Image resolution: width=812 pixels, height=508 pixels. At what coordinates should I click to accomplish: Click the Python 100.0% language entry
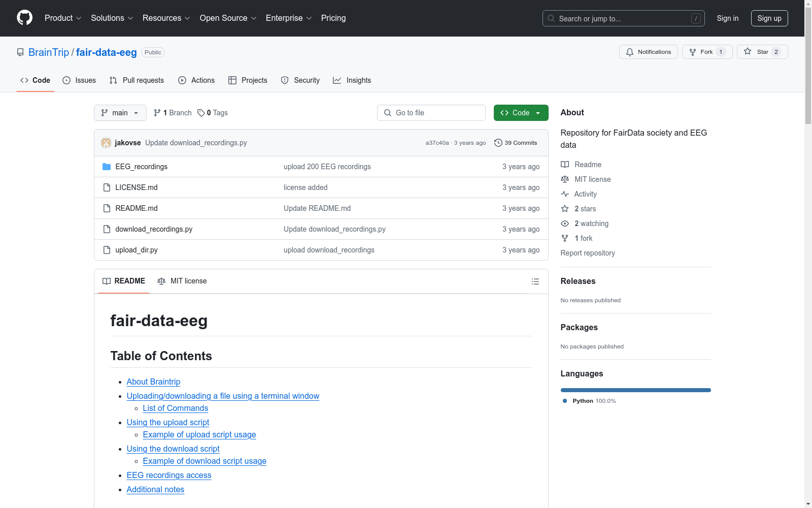pos(589,401)
